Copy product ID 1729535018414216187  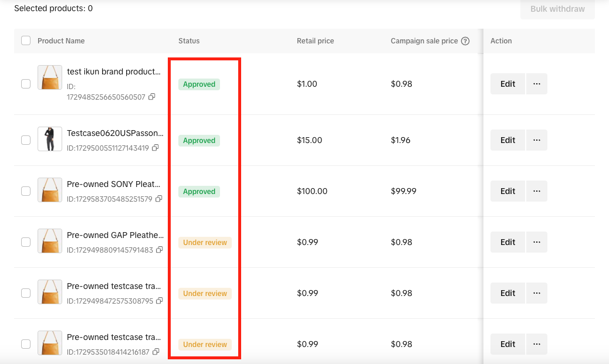click(155, 352)
